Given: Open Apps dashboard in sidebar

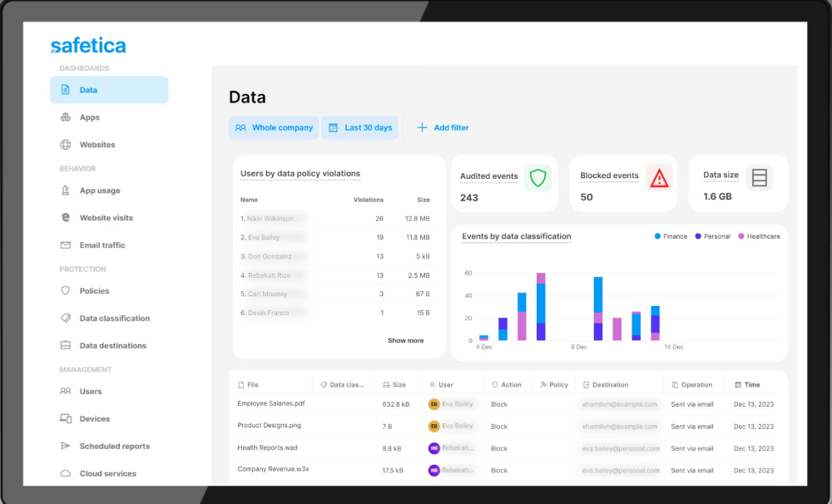Looking at the screenshot, I should point(89,117).
